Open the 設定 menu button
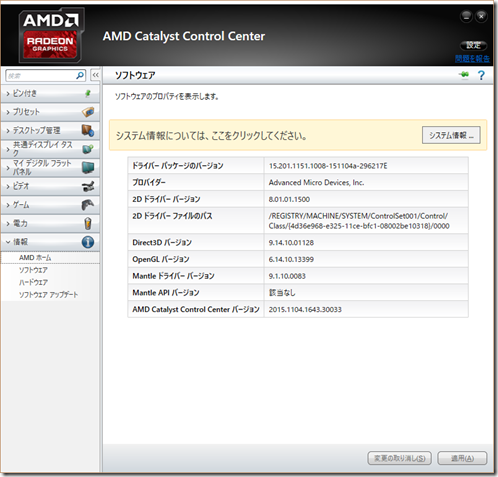498x477 pixels. pyautogui.click(x=473, y=45)
